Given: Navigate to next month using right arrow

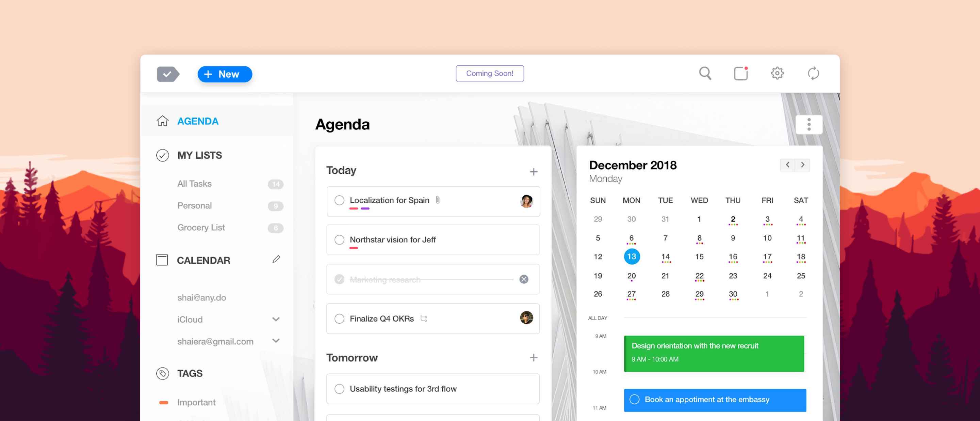Looking at the screenshot, I should coord(802,165).
